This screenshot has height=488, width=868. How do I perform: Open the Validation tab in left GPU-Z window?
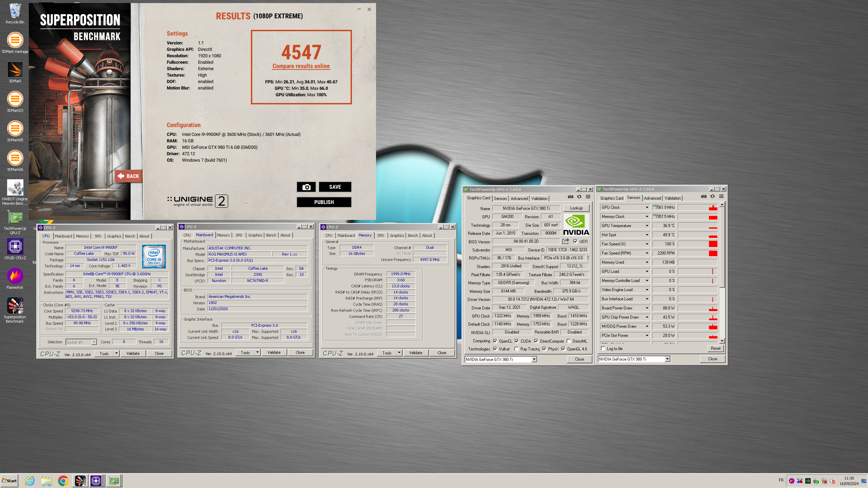point(539,199)
